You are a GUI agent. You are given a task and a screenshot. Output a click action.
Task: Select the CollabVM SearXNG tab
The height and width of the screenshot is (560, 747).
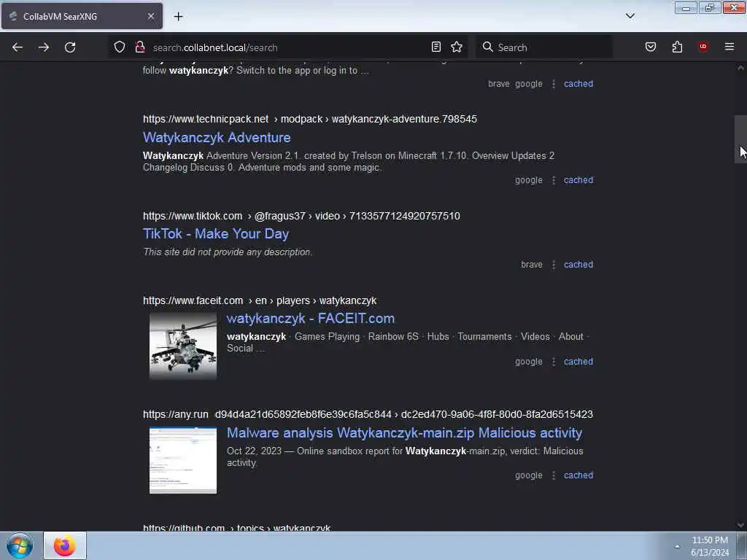(x=82, y=16)
